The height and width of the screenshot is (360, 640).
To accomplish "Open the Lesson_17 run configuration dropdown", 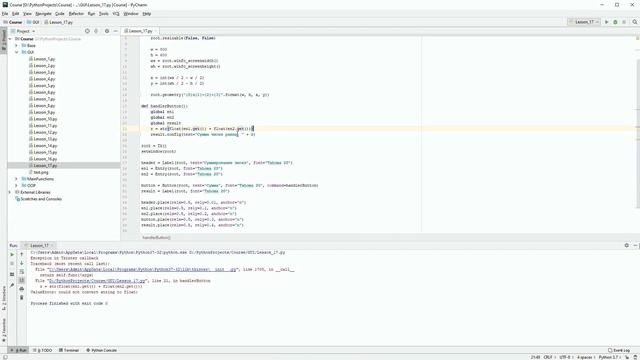I will coord(584,22).
